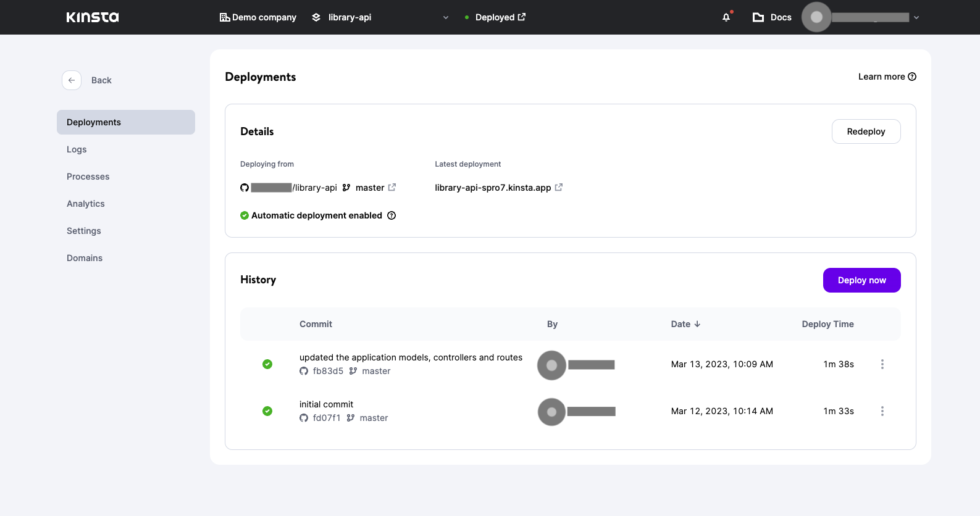Open the Docs link
This screenshot has height=516, width=980.
pyautogui.click(x=781, y=17)
